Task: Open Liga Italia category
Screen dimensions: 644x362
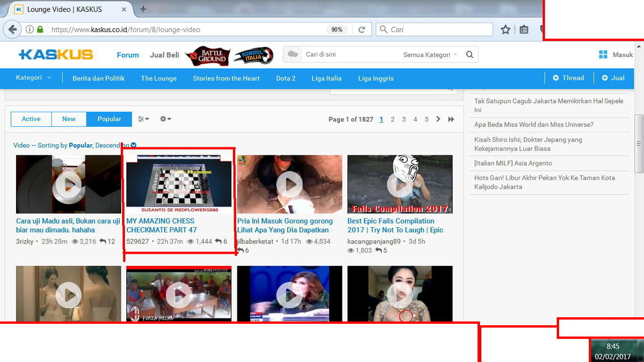Action: (x=327, y=78)
